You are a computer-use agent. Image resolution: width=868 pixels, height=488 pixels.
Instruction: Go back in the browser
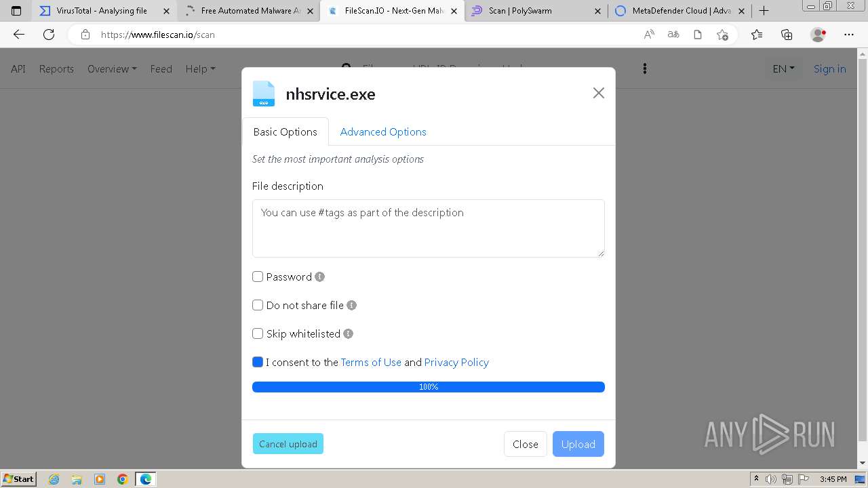tap(18, 35)
